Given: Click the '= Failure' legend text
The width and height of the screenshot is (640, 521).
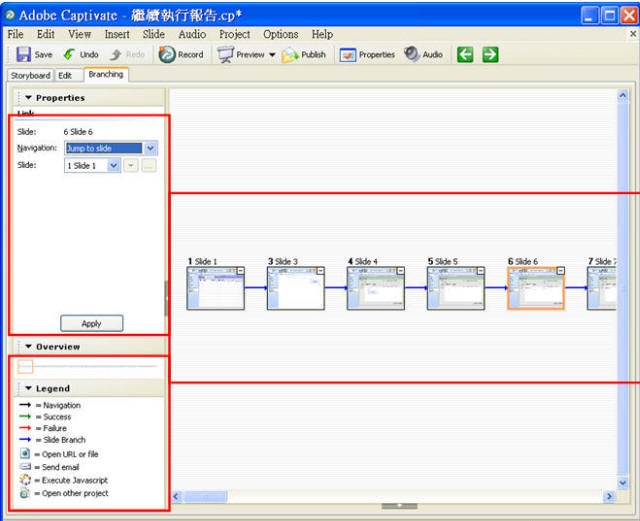Looking at the screenshot, I should 51,428.
